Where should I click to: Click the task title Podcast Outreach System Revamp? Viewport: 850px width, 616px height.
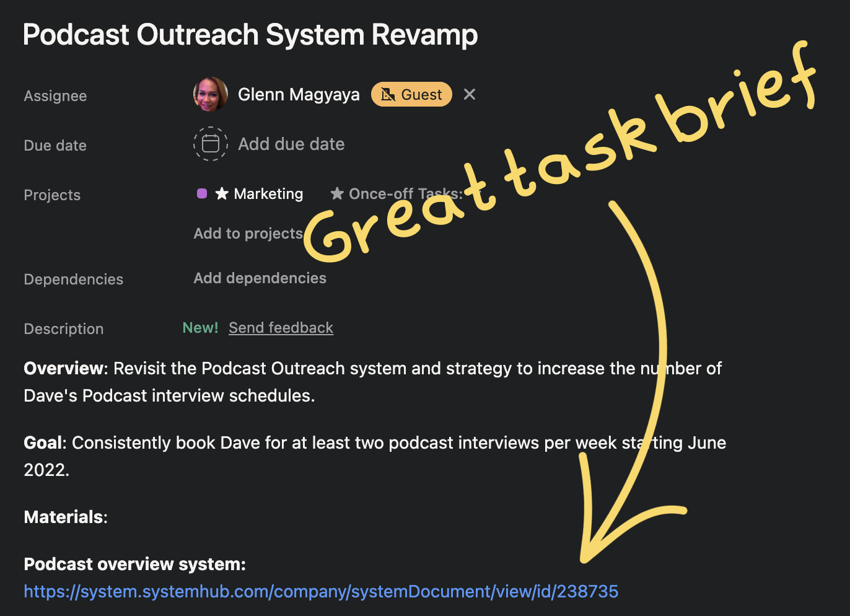click(x=250, y=35)
